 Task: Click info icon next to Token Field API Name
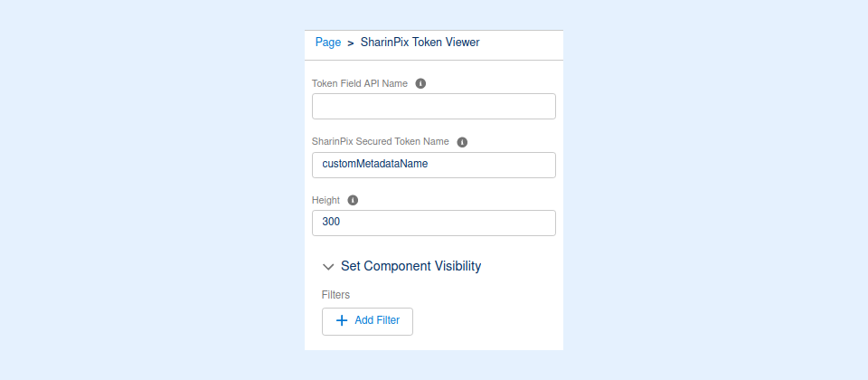(420, 83)
